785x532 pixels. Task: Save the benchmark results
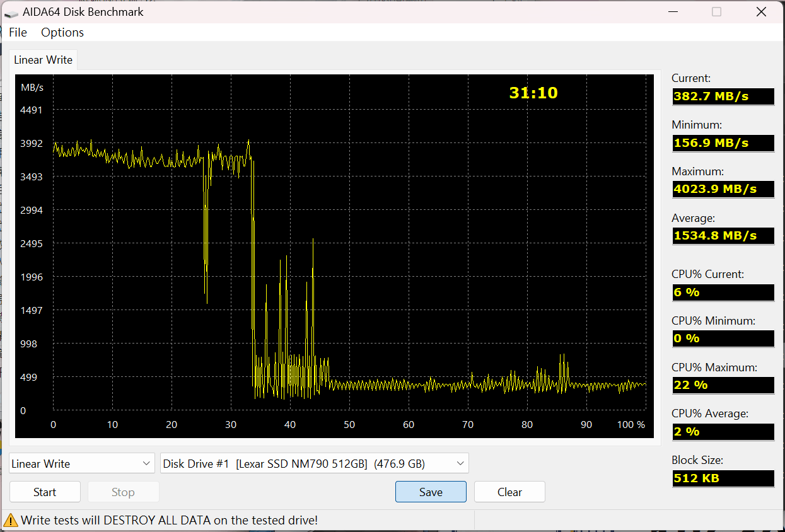point(431,492)
